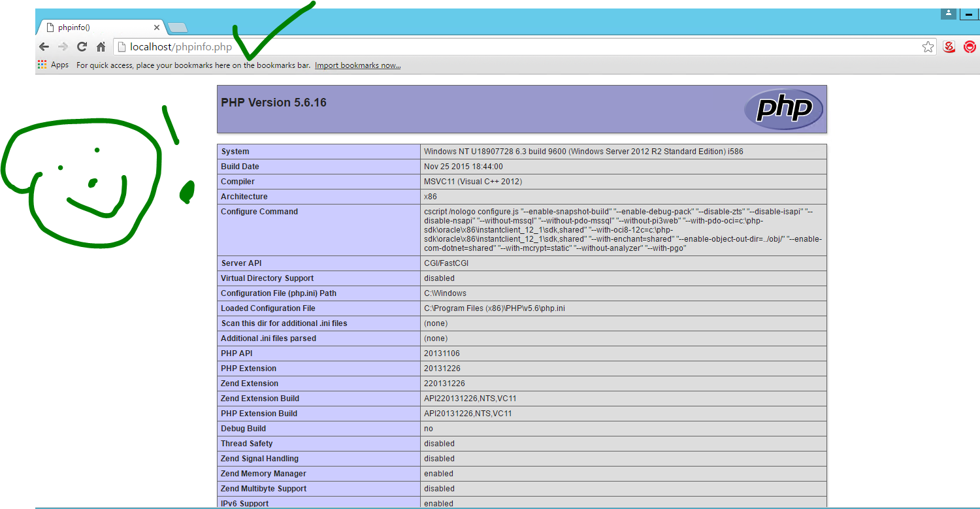Reload the phpinfo page
The width and height of the screenshot is (980, 509).
[82, 46]
